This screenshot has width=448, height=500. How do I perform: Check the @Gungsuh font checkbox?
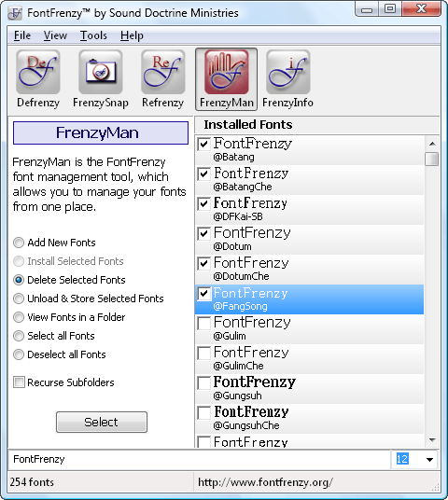tap(203, 383)
